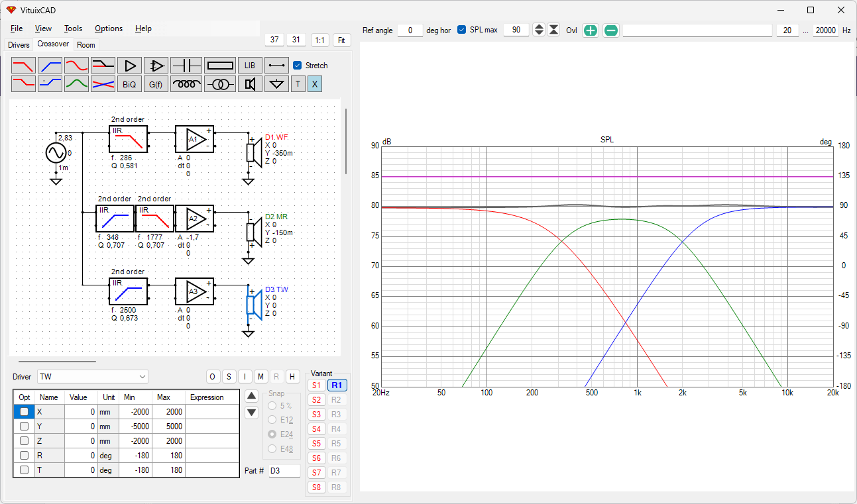Screen dimensions: 857x504
Task: Remove overlay with green minus button
Action: point(611,30)
